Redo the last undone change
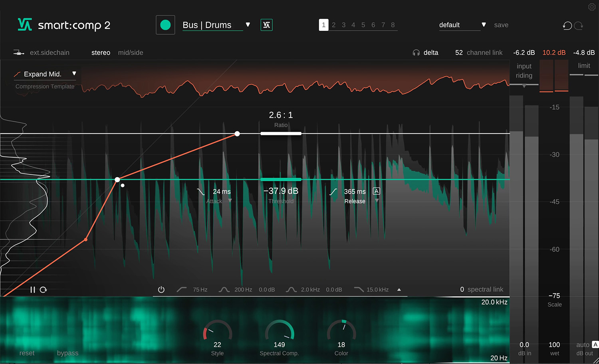599x364 pixels. tap(579, 26)
